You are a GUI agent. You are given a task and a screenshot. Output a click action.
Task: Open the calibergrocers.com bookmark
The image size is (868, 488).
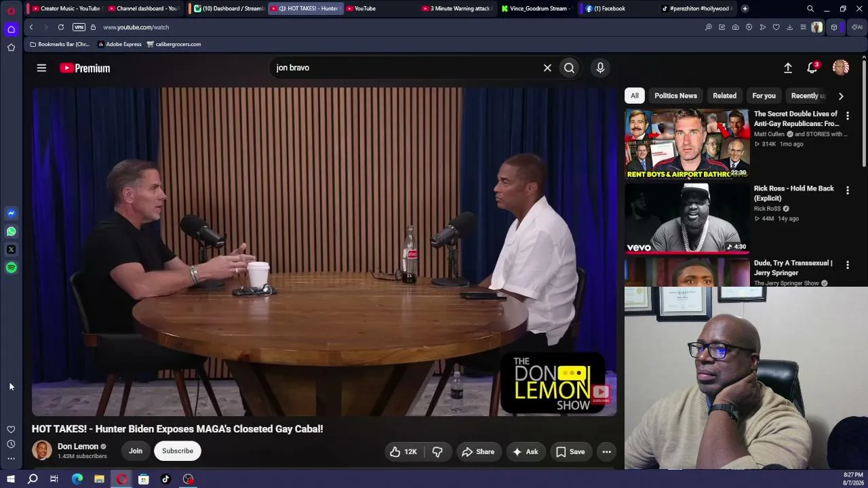coord(174,44)
